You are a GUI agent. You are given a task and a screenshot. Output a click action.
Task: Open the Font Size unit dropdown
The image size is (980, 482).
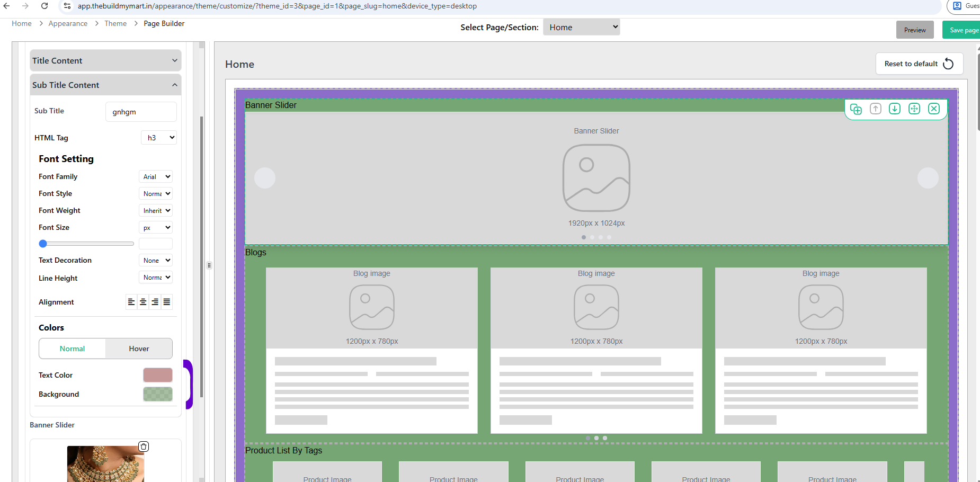click(x=156, y=227)
